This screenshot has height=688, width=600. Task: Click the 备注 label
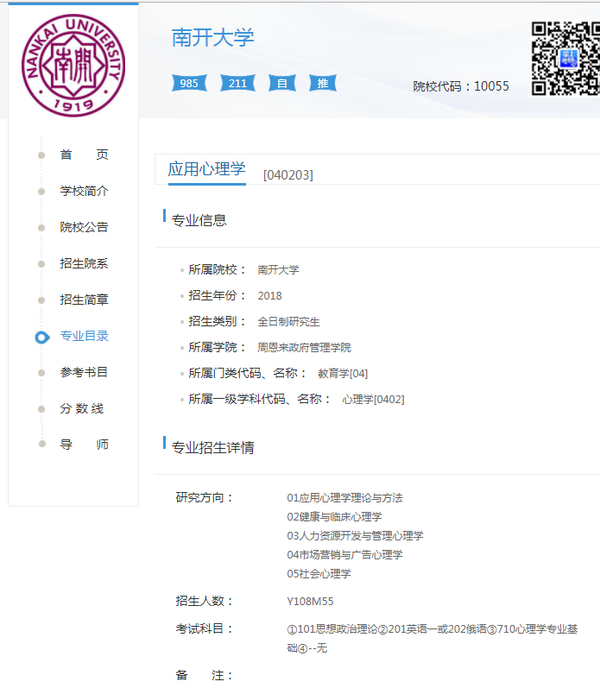click(x=204, y=675)
